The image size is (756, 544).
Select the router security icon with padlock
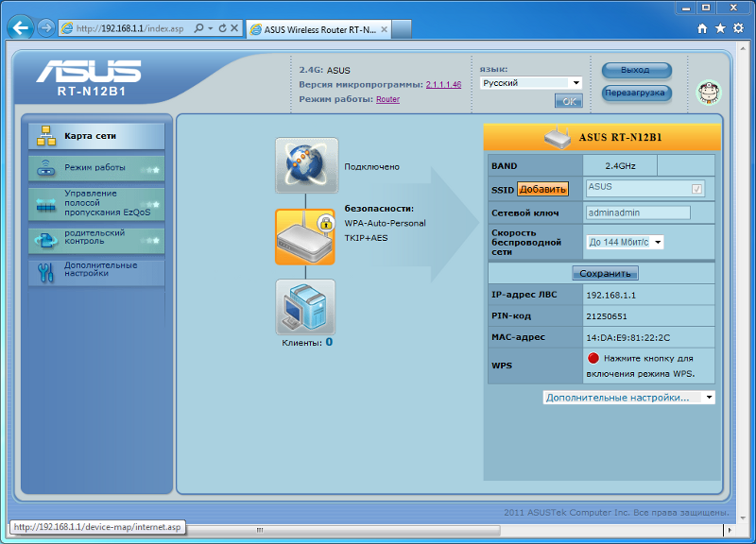click(x=305, y=237)
